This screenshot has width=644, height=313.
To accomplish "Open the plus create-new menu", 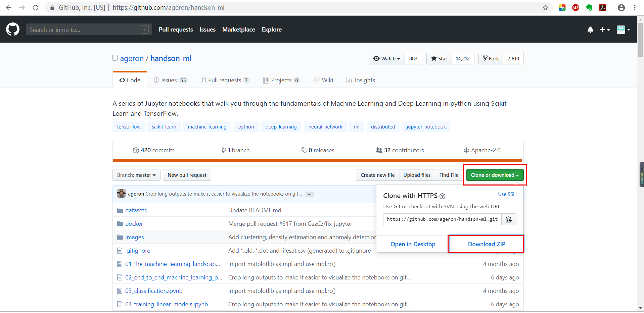I will [605, 30].
